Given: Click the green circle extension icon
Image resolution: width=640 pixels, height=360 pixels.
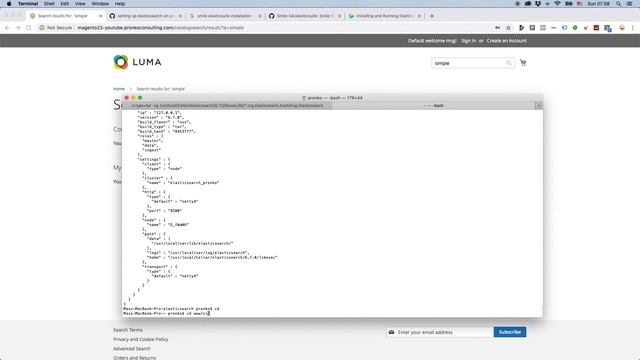Looking at the screenshot, I should pyautogui.click(x=575, y=28).
